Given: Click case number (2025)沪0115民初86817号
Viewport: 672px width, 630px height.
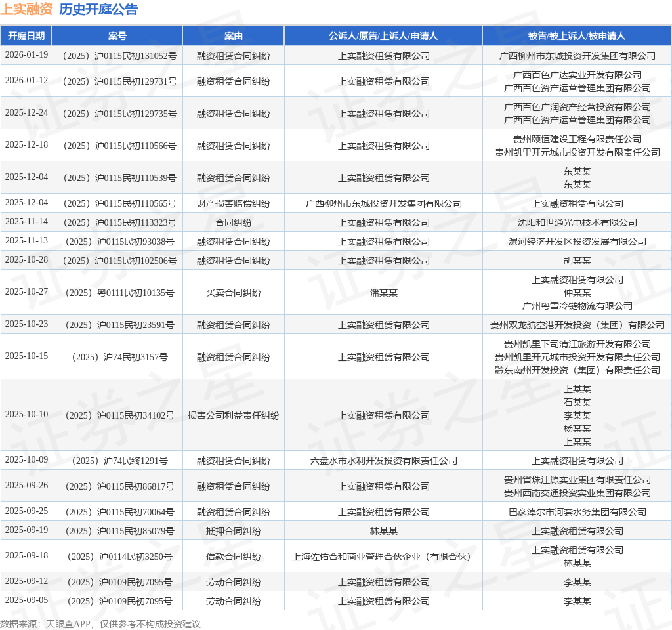Looking at the screenshot, I should (119, 486).
